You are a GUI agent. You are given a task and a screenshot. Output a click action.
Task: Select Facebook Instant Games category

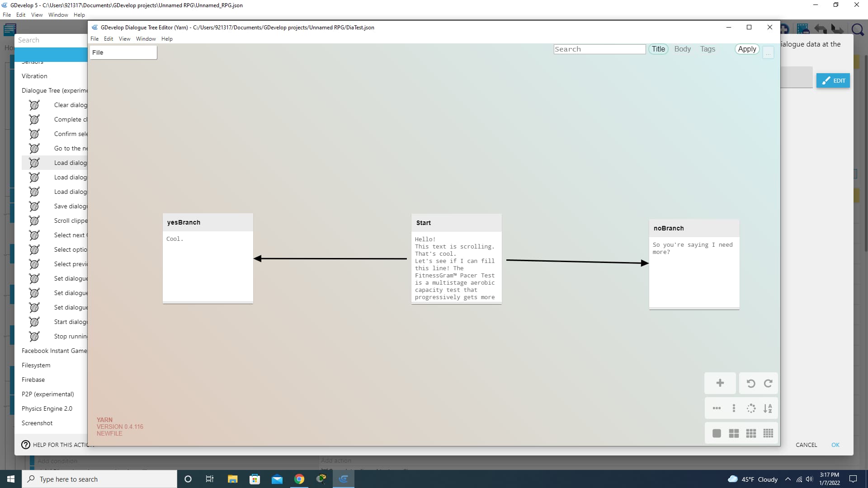pos(54,351)
